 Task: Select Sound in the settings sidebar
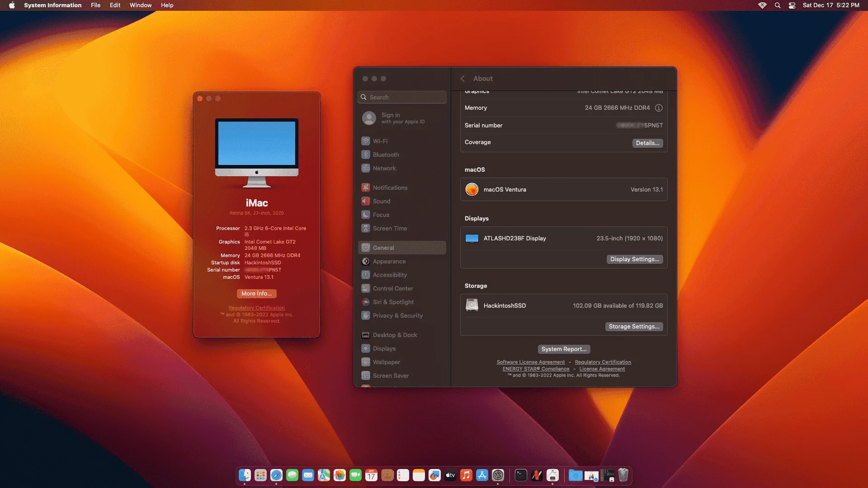click(402, 201)
